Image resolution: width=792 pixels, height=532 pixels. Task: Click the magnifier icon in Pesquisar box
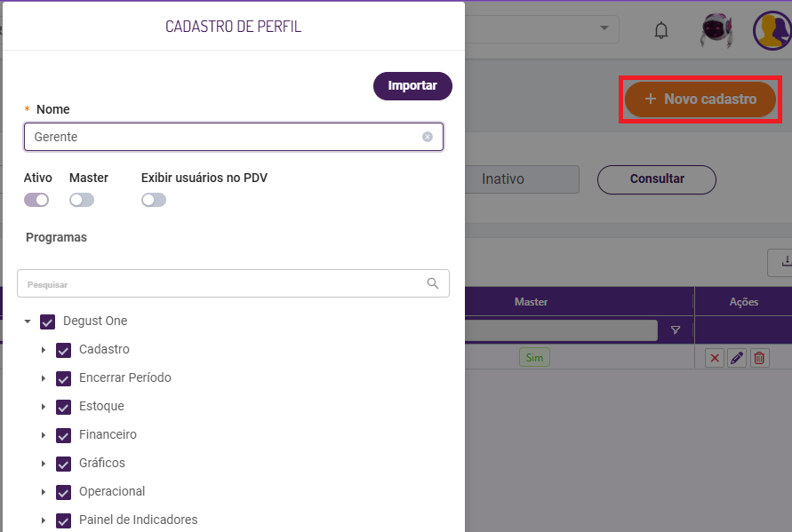[x=433, y=283]
